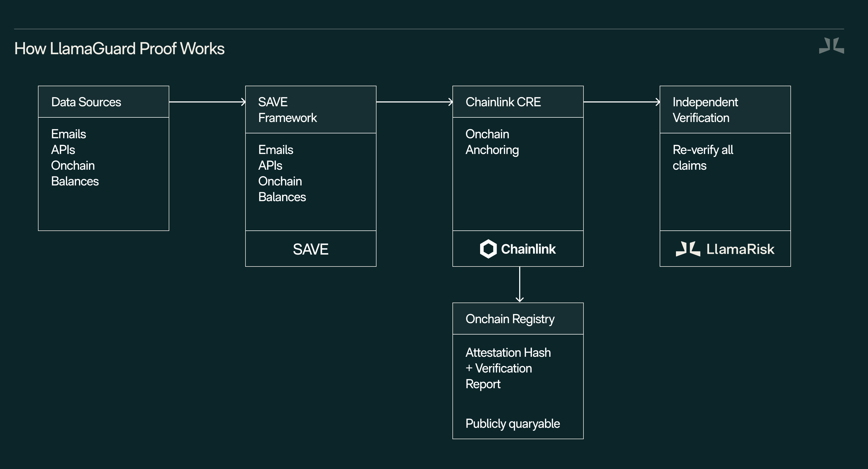Click the Independent Verification header
This screenshot has height=469, width=868.
705,110
